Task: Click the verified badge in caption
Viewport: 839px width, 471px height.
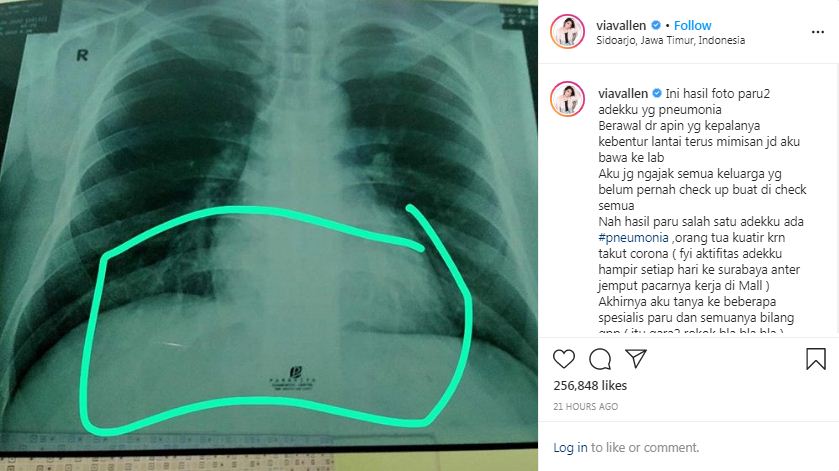Action: pos(657,93)
